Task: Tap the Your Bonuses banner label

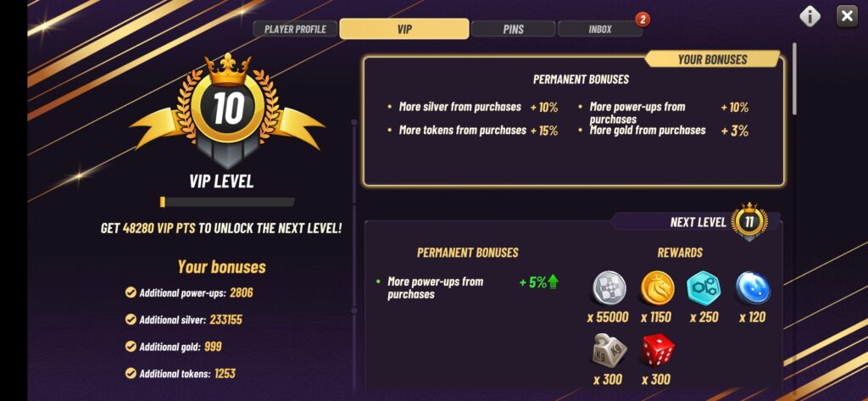Action: 712,59
